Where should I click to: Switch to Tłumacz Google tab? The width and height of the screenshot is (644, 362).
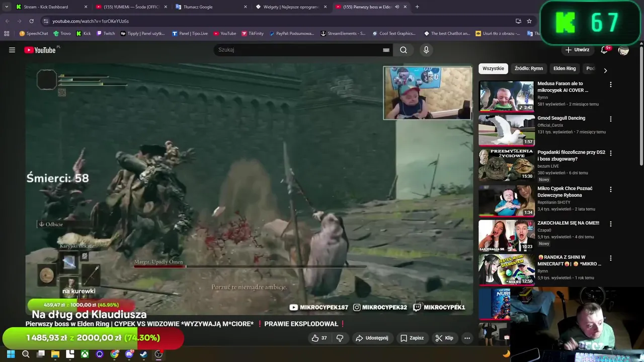click(x=211, y=7)
